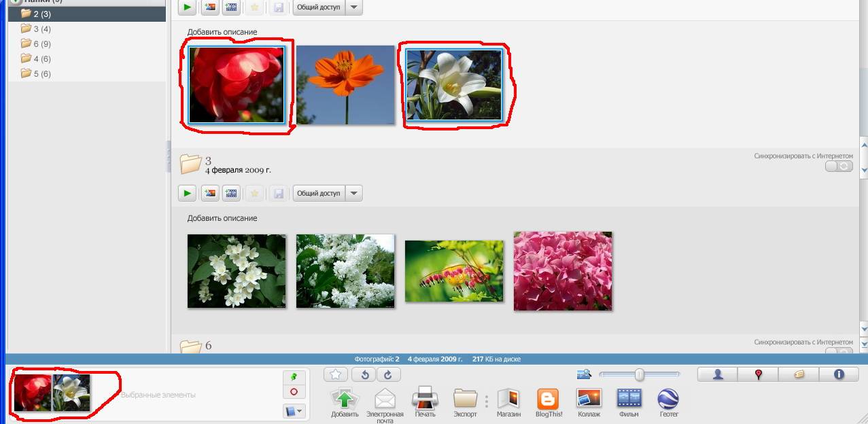Open share dropdown arrow in top toolbar
This screenshot has width=868, height=424.
(353, 7)
